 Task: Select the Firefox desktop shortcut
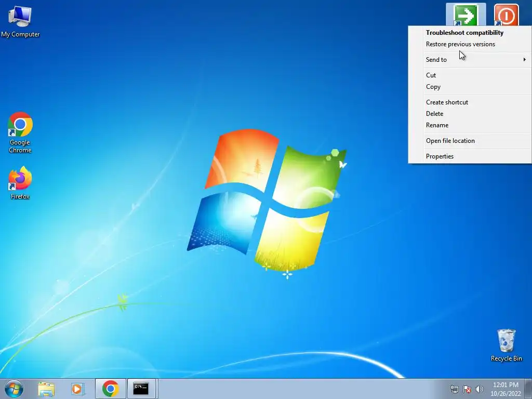[20, 182]
